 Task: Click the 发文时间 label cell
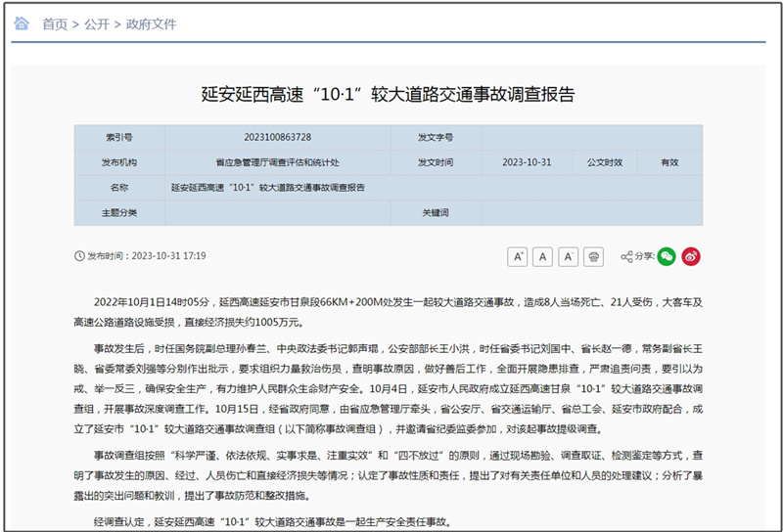click(x=436, y=162)
